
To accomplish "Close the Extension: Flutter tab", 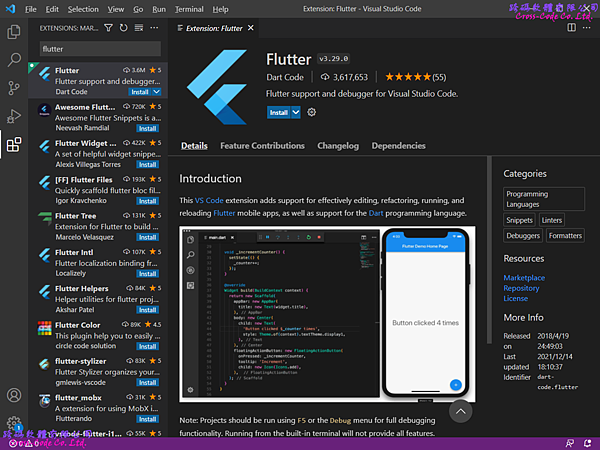I will pos(251,28).
